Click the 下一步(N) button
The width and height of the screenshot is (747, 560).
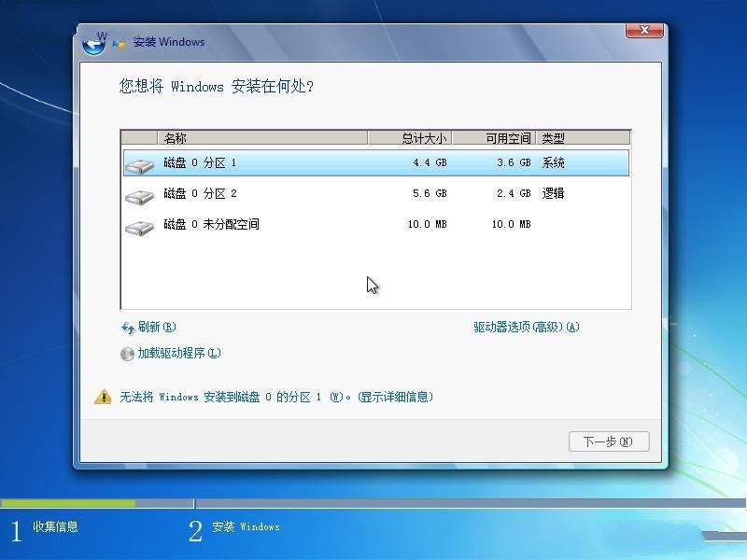pyautogui.click(x=609, y=441)
